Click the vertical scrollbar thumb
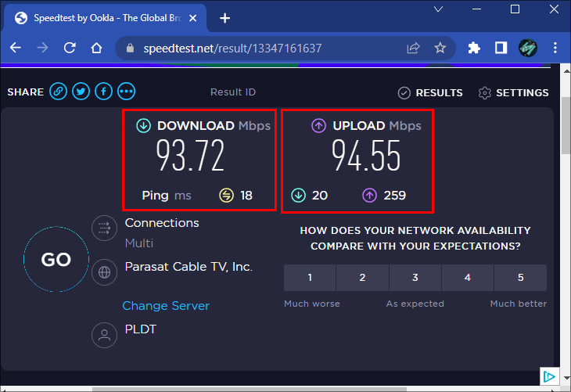Image resolution: width=571 pixels, height=392 pixels. 566,125
